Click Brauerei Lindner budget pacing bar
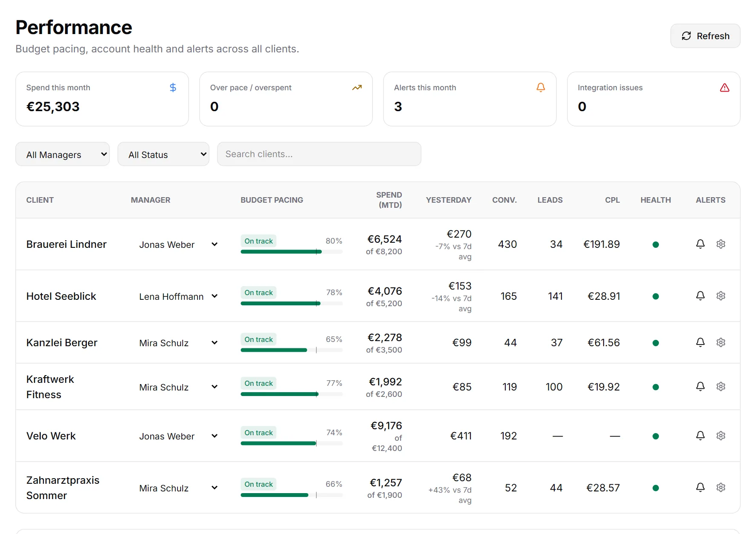 tap(292, 252)
